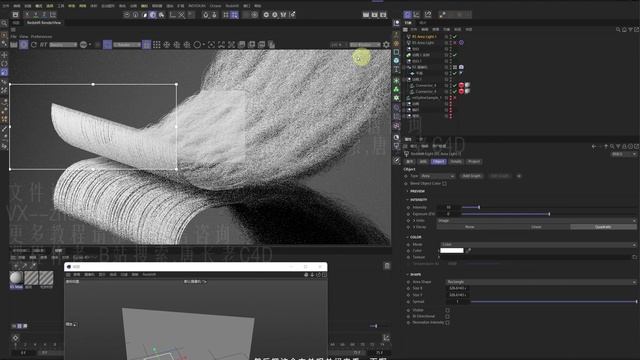The image size is (640, 360).
Task: Toggle Visible checkbox
Action: click(x=447, y=310)
